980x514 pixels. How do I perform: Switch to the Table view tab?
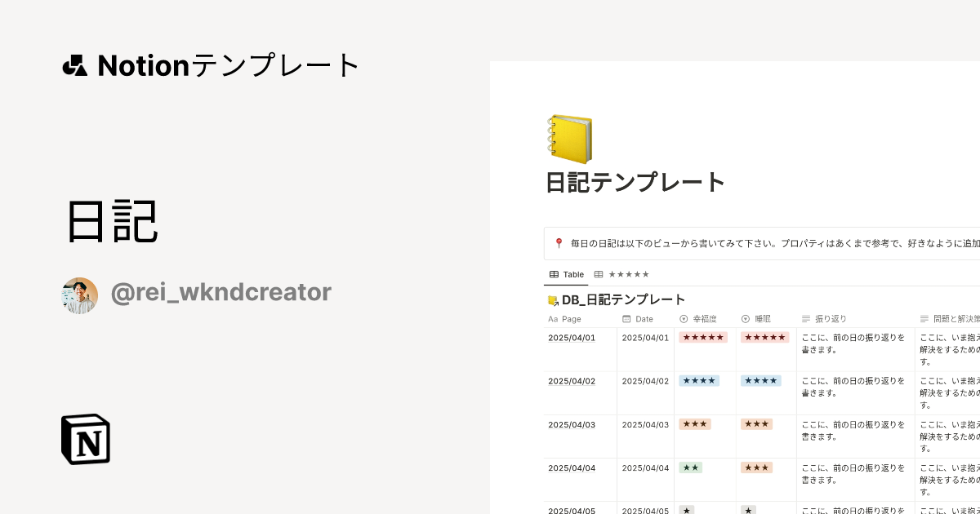(x=566, y=274)
